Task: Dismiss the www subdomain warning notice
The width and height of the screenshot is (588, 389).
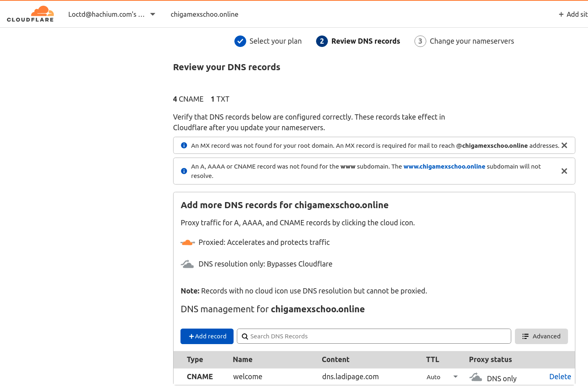Action: pos(564,171)
